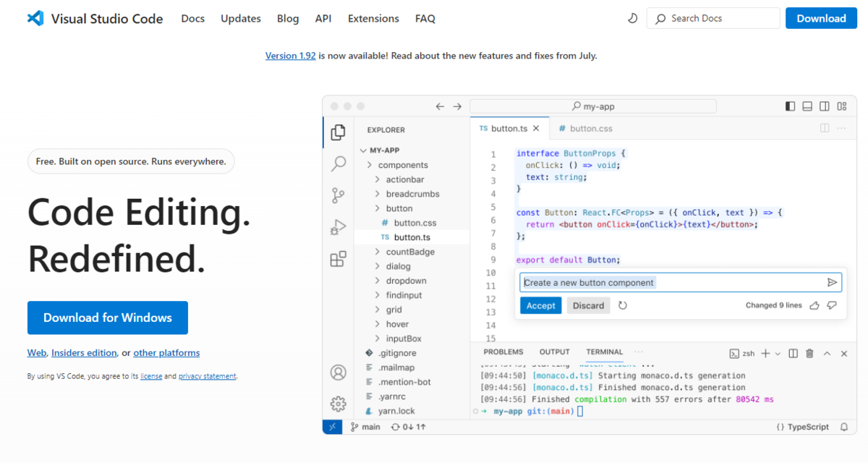Viewport: 868px width, 463px height.
Task: Click the forward arrow in editor title bar
Action: 457,106
